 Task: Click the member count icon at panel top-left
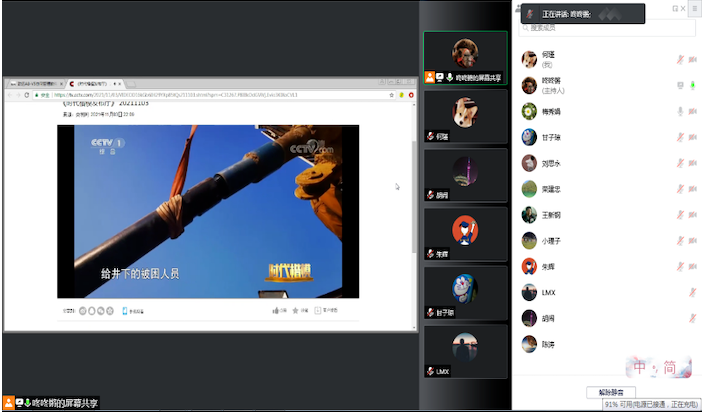point(518,9)
